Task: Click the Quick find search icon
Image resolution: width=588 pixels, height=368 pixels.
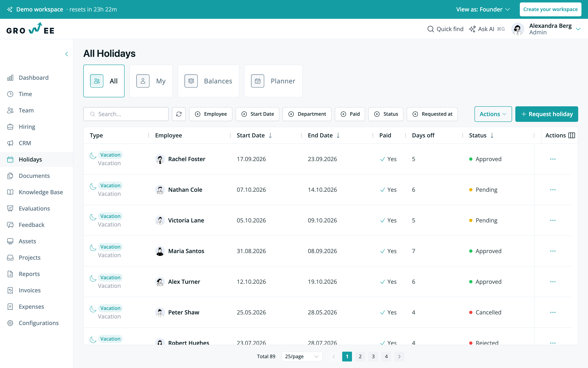Action: coord(431,29)
